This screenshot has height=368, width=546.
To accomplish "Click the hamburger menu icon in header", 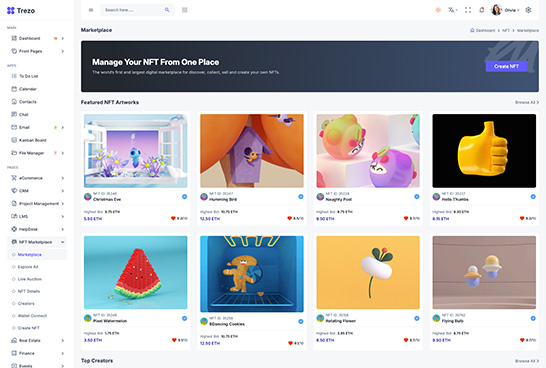I will 91,10.
